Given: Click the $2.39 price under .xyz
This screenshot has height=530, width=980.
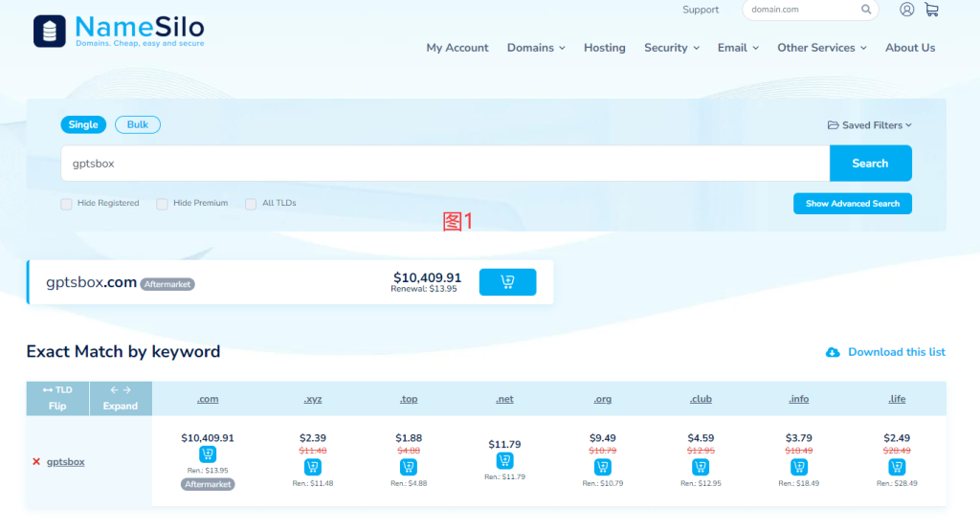Looking at the screenshot, I should click(x=313, y=438).
